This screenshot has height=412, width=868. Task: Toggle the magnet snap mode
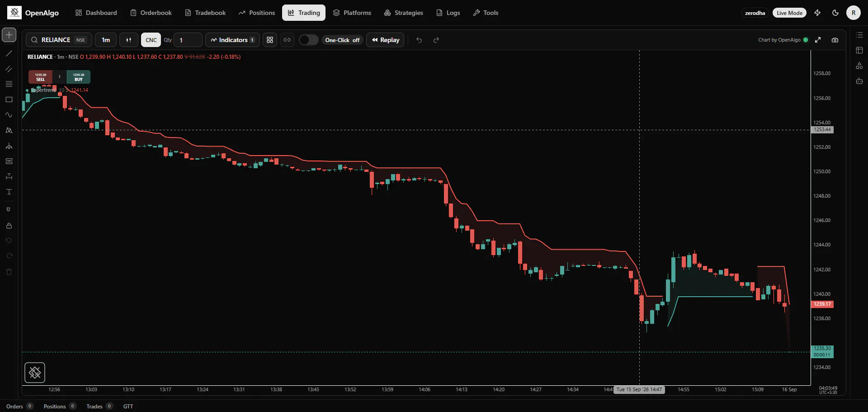click(x=9, y=209)
